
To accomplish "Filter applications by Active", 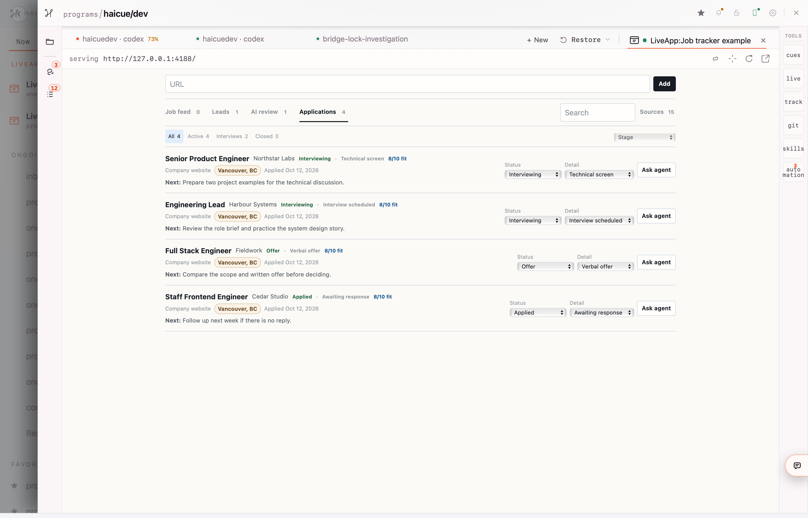I will click(x=198, y=136).
